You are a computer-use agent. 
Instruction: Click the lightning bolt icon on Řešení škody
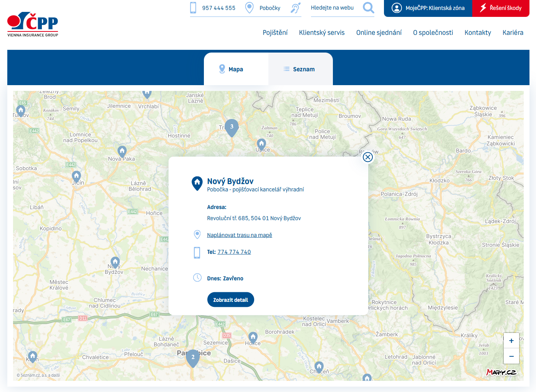[483, 8]
